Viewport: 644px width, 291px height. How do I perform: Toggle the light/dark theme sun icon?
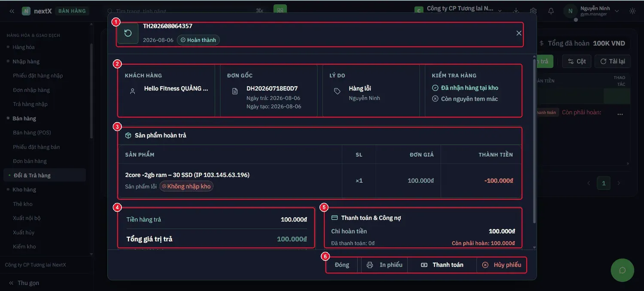pyautogui.click(x=632, y=11)
